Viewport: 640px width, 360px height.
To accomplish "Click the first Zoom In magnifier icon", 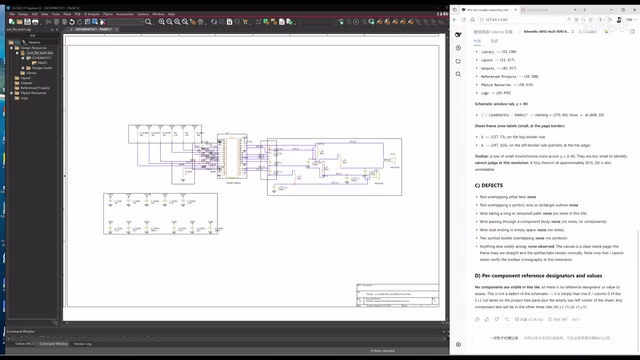I will (x=162, y=22).
